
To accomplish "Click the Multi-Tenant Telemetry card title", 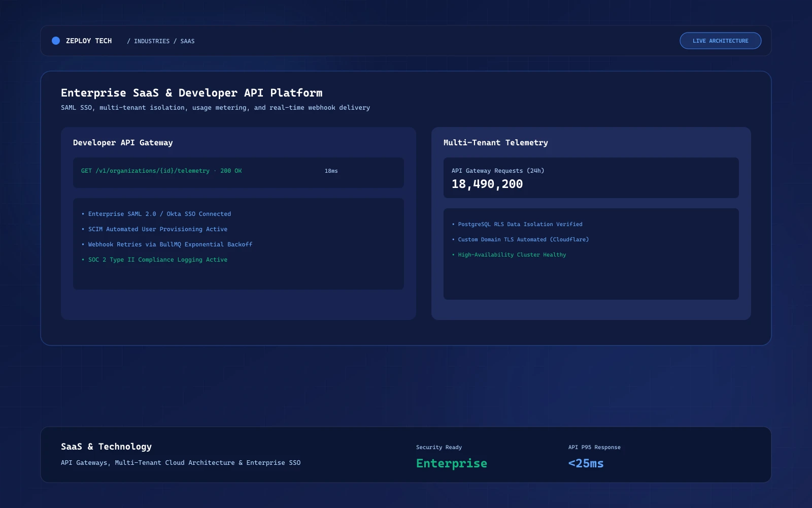I will 496,143.
